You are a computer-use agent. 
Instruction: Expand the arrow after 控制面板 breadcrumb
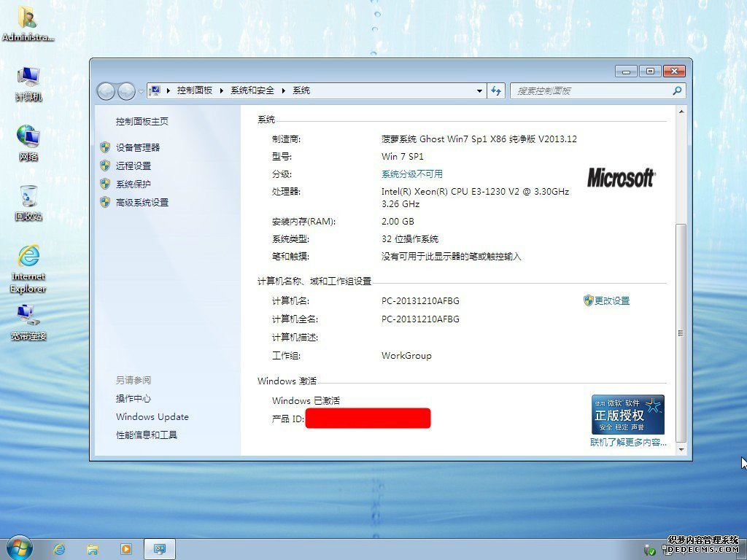coord(222,90)
